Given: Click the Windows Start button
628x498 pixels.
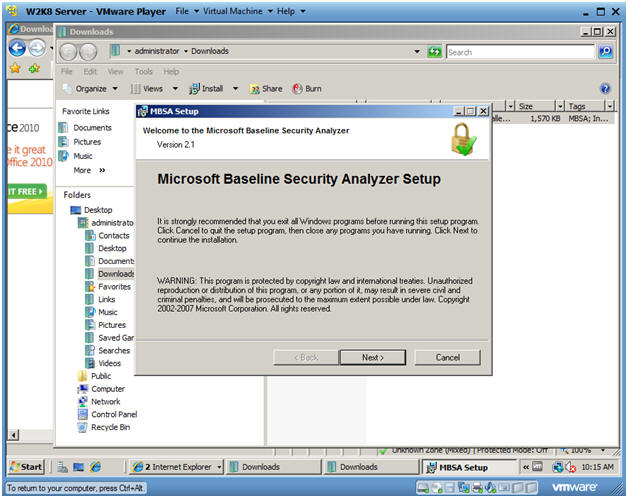Looking at the screenshot, I should (x=26, y=467).
